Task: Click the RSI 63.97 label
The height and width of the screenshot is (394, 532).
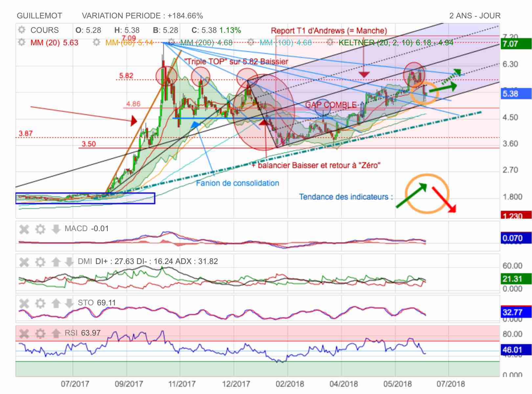Action: (x=82, y=333)
